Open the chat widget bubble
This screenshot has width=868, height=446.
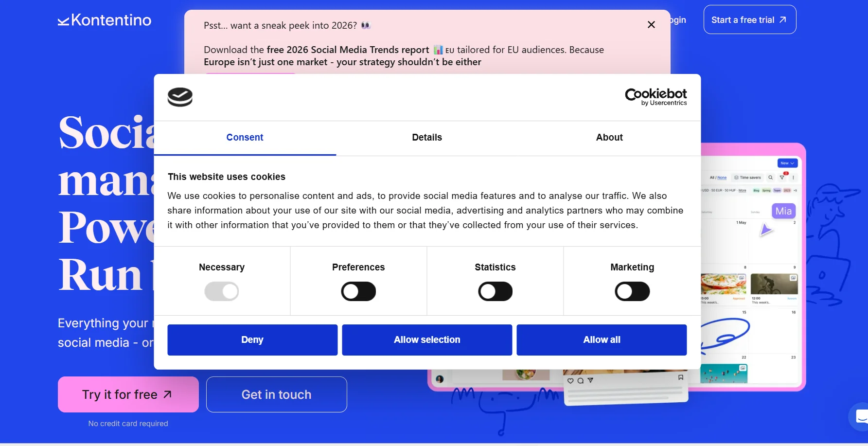click(x=860, y=416)
